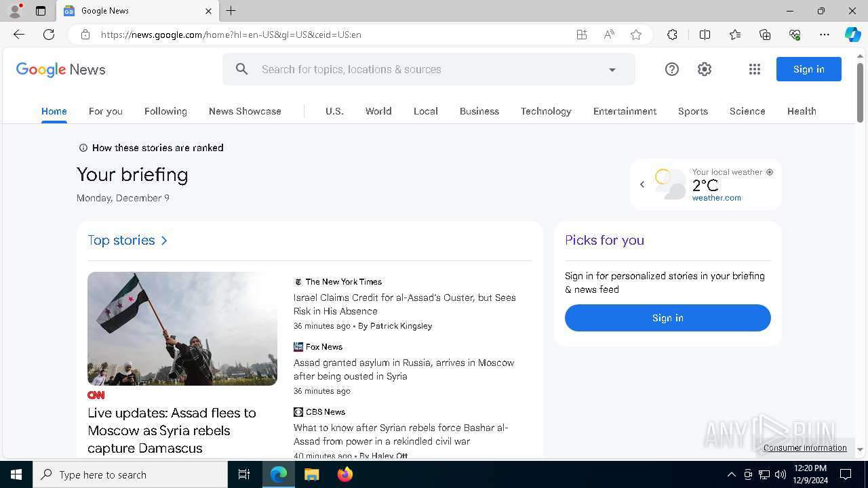Open tab actions menu icon
The width and height of the screenshot is (868, 488).
pyautogui.click(x=41, y=11)
